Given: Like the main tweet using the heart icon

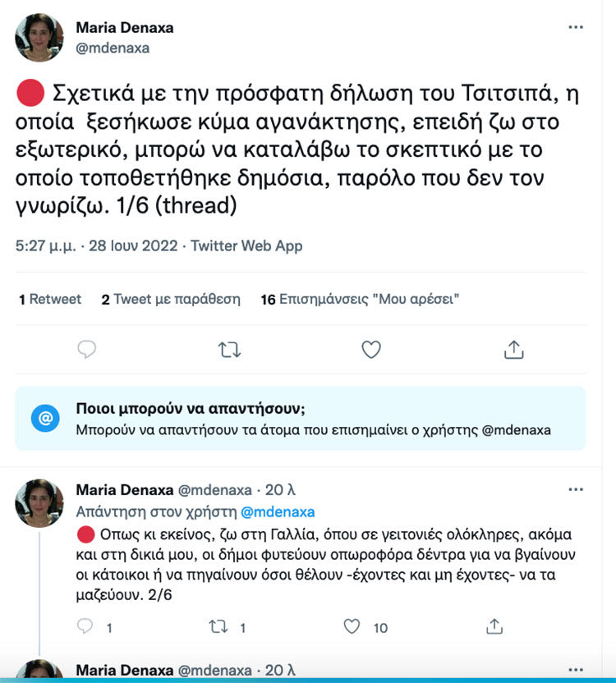Looking at the screenshot, I should pyautogui.click(x=371, y=348).
